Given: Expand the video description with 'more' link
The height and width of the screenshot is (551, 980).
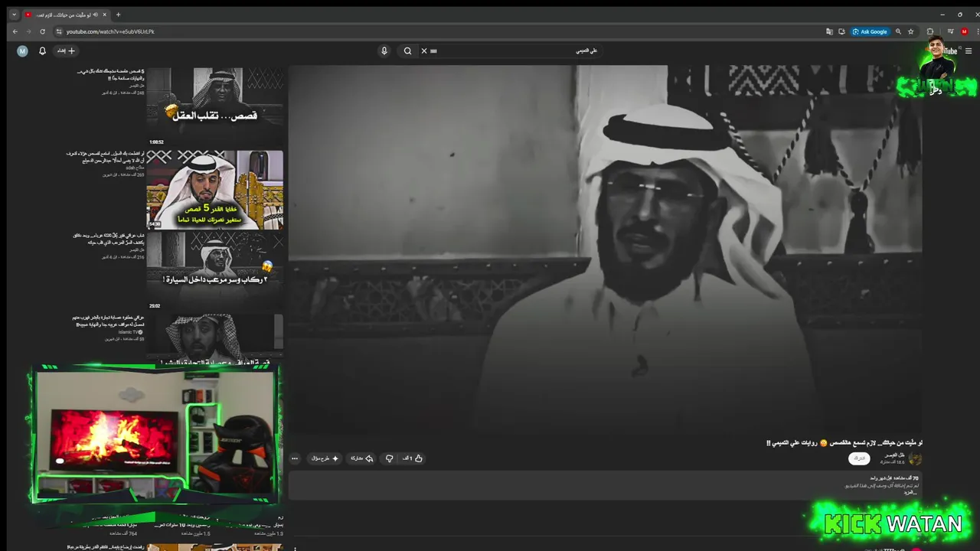Looking at the screenshot, I should [911, 492].
